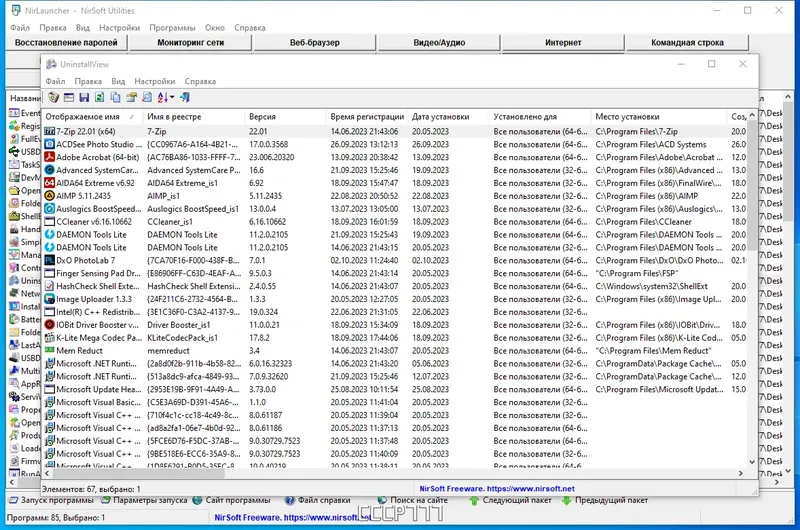This screenshot has width=800, height=530.
Task: Click the A-Z sort toolbar icon
Action: click(163, 97)
